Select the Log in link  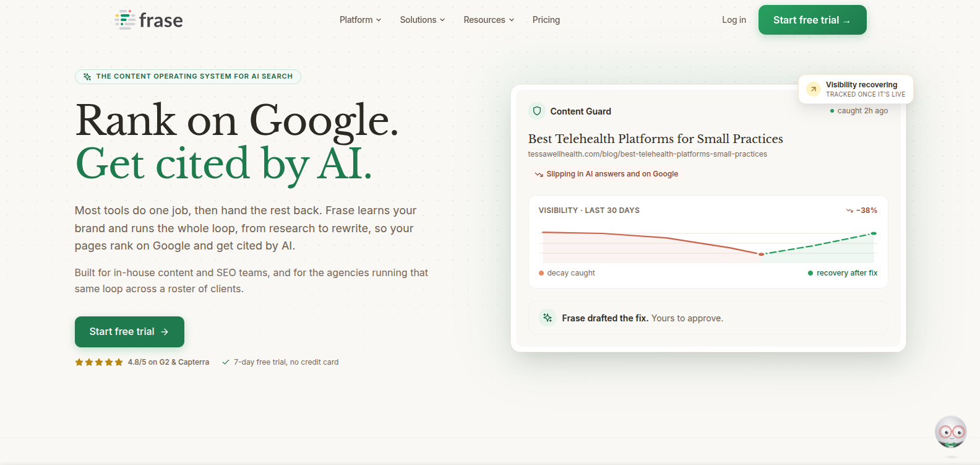click(x=734, y=20)
